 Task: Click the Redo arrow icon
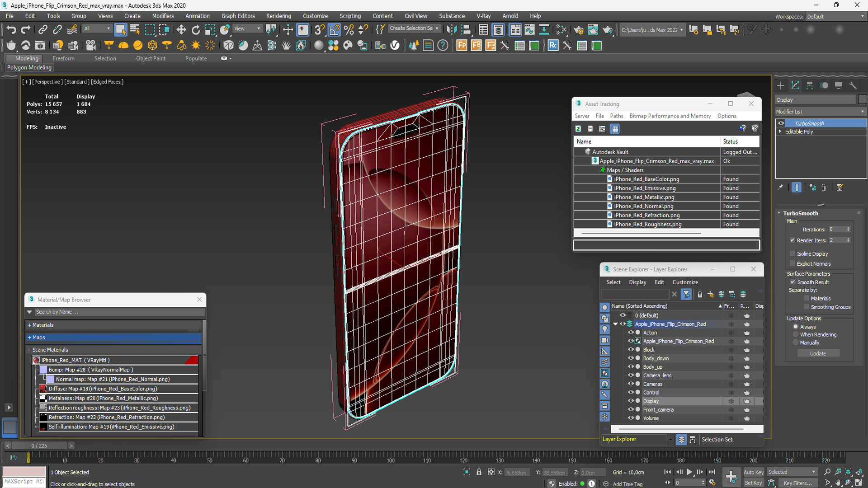coord(26,30)
